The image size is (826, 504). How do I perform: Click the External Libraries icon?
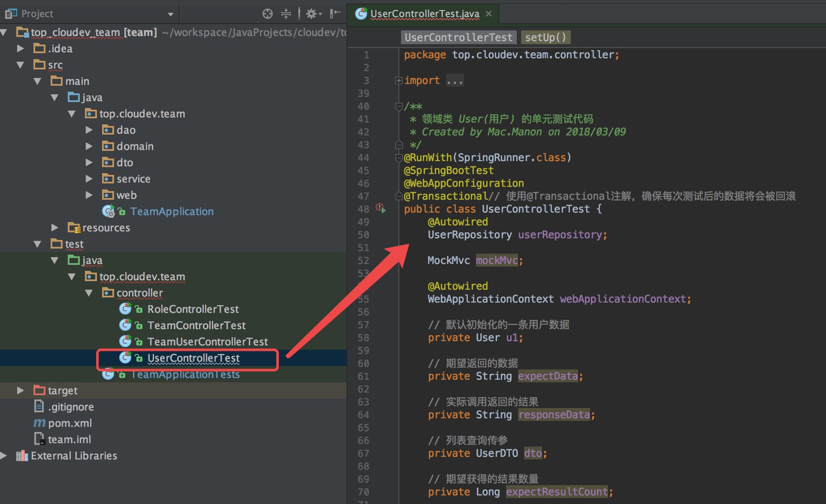point(21,456)
